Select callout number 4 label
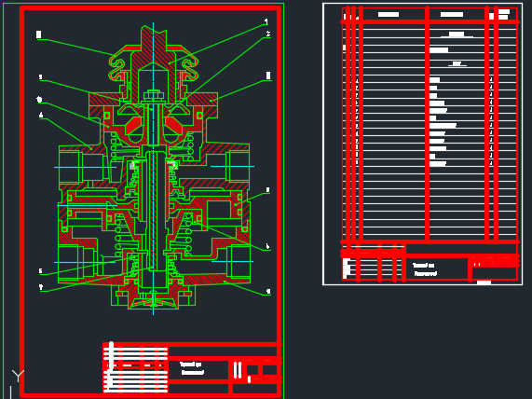532x399 pixels. click(41, 115)
